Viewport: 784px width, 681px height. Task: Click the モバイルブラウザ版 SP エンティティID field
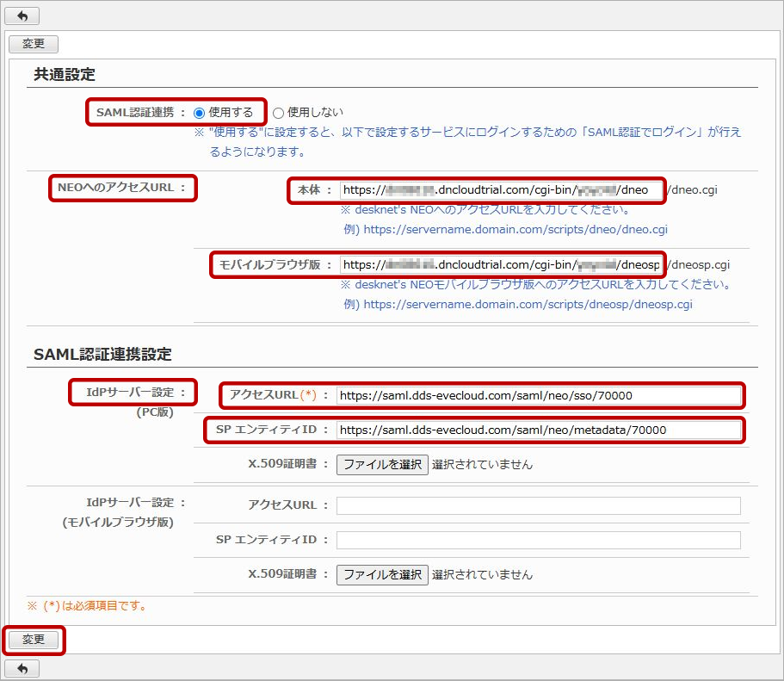click(538, 540)
